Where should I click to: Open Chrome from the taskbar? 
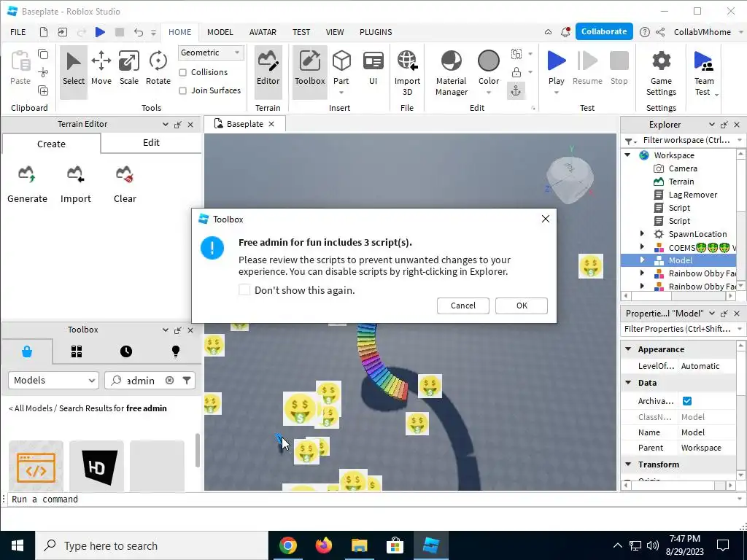point(287,545)
